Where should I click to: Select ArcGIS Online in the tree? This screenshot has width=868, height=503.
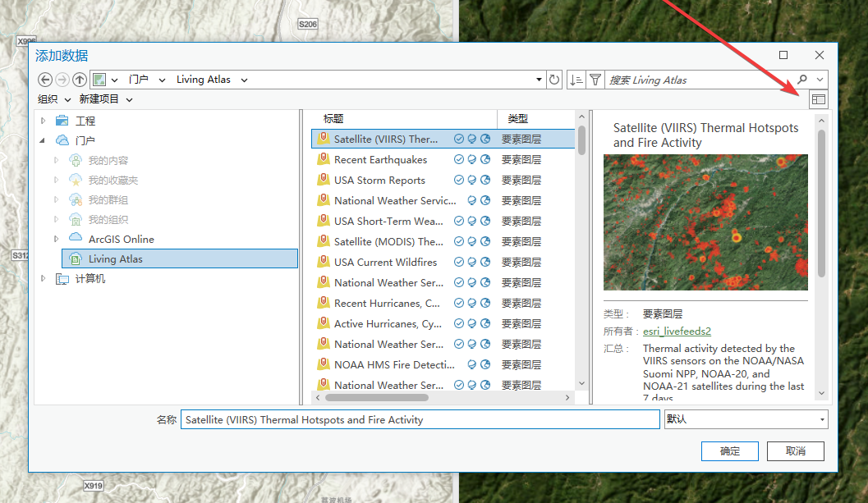click(121, 239)
